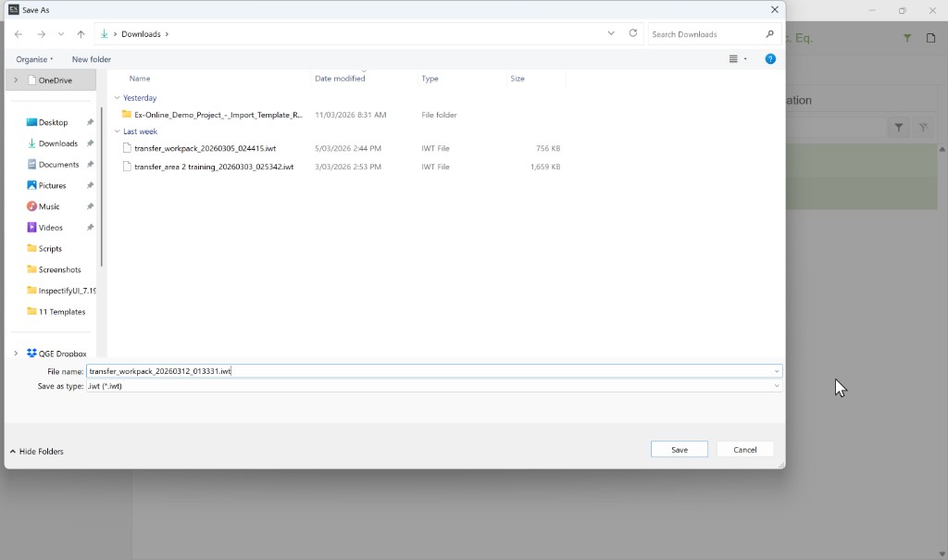Click the File name text field
The height and width of the screenshot is (560, 948).
coord(429,371)
